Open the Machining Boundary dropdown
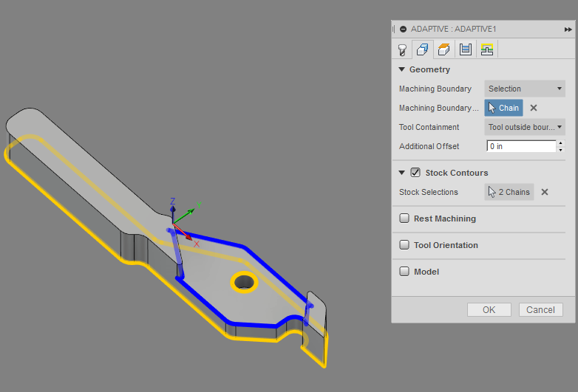The width and height of the screenshot is (578, 392). point(525,89)
